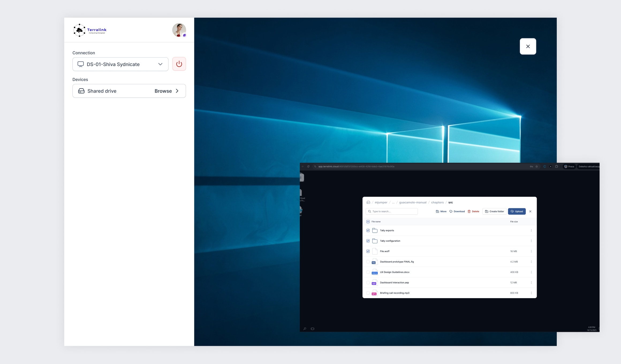The width and height of the screenshot is (621, 364).
Task: Move the selected files
Action: coord(441,211)
